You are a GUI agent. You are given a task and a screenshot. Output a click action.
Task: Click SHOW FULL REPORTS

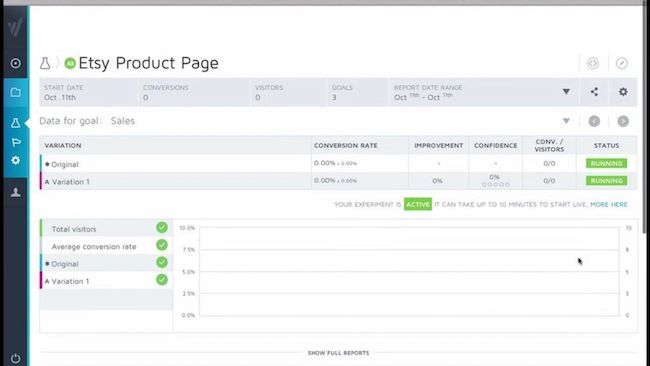coord(338,353)
